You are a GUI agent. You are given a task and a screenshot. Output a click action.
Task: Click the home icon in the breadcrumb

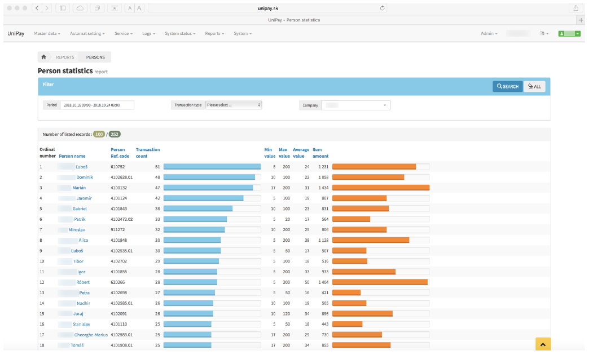point(43,57)
